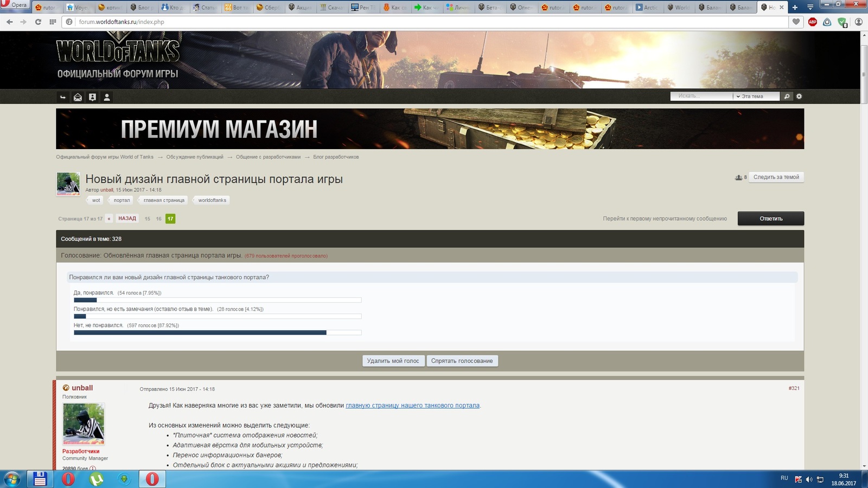Open the Opera tab menu icon
The height and width of the screenshot is (488, 868).
pos(810,7)
